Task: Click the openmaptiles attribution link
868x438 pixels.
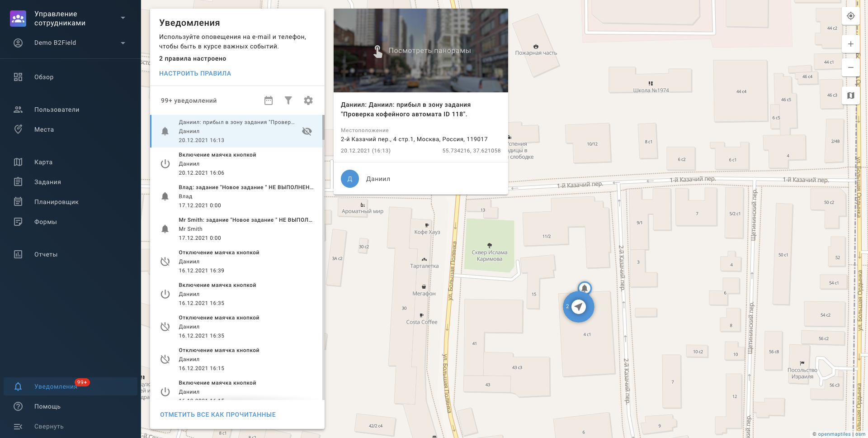Action: click(834, 434)
